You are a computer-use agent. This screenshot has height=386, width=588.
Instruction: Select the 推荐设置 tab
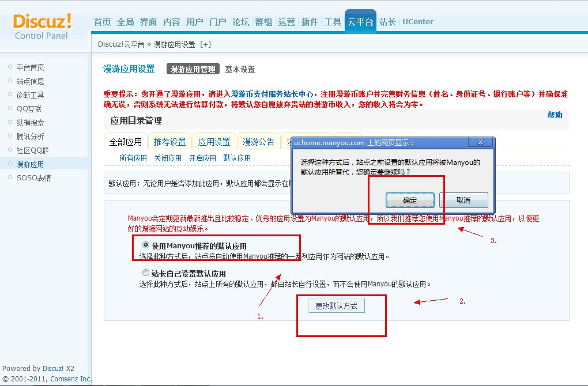click(x=170, y=142)
